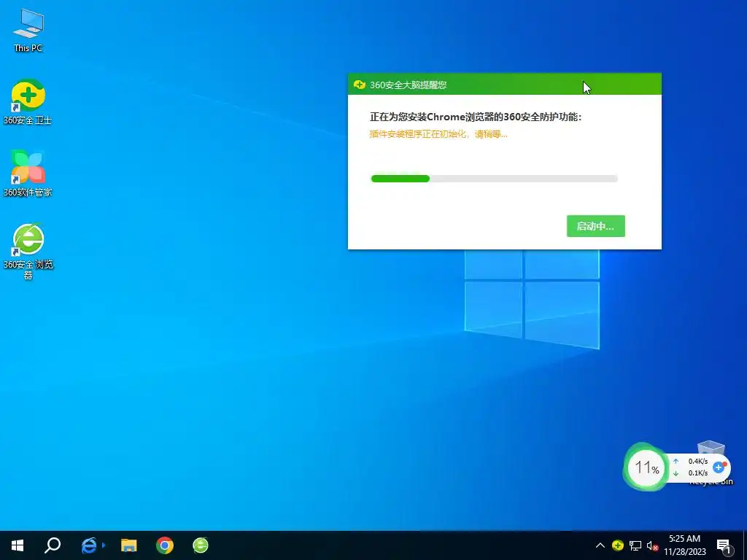Click the 360 Safe tray icon
Viewport: 747px width, 560px height.
tap(617, 545)
